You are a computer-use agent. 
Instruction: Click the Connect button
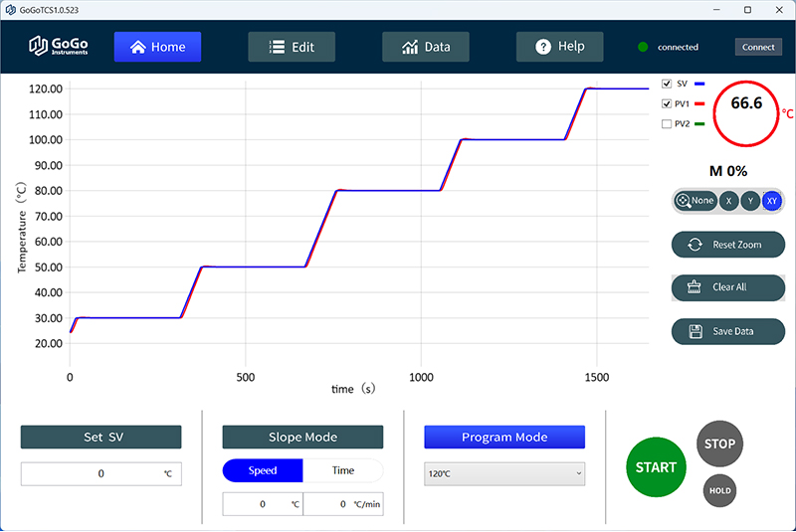click(758, 47)
